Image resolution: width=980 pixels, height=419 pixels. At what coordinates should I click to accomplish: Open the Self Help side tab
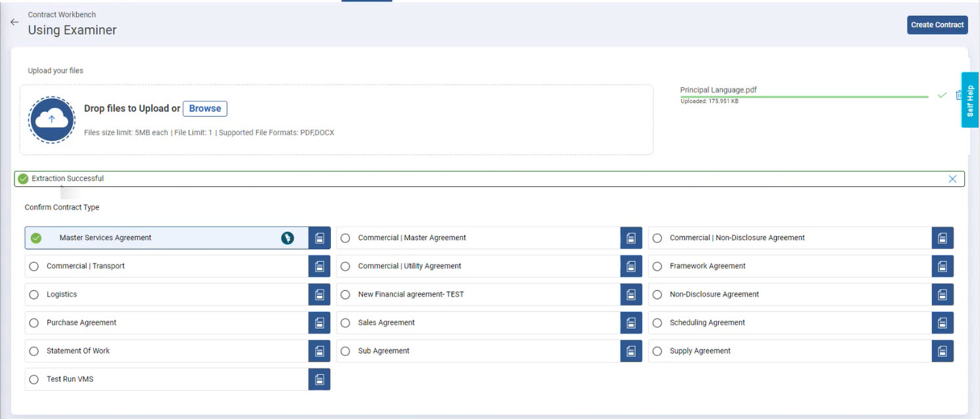pos(970,100)
